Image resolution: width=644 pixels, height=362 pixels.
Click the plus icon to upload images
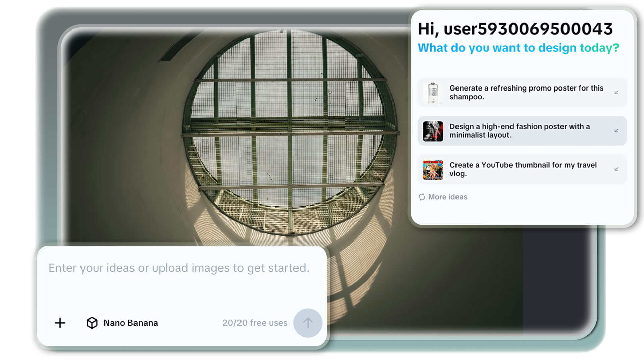click(60, 323)
